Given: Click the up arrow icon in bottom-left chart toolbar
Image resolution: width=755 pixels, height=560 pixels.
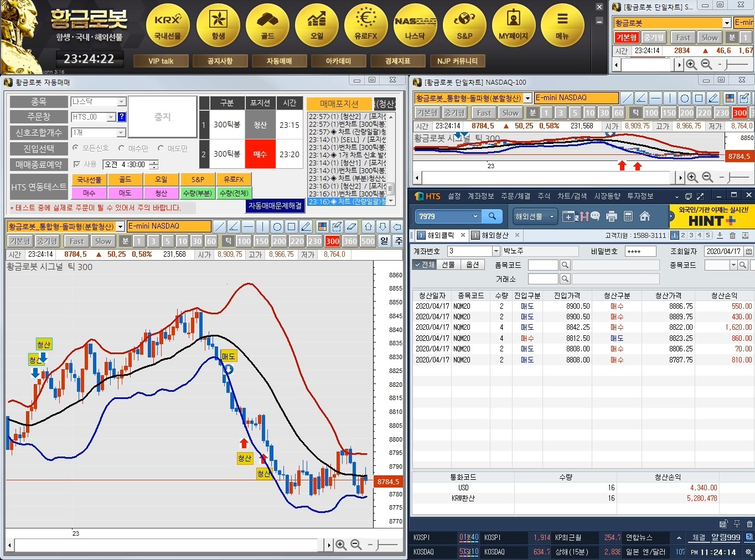Looking at the screenshot, I should coord(368,226).
